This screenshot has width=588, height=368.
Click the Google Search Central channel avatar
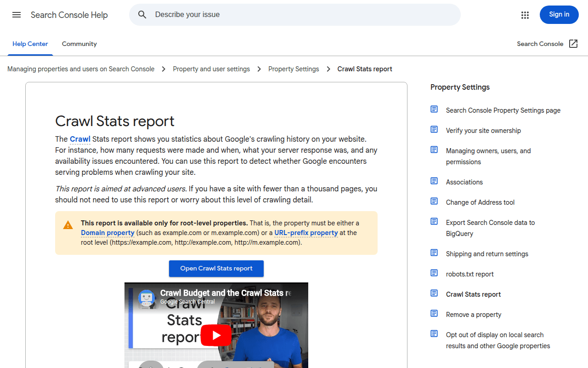point(147,298)
